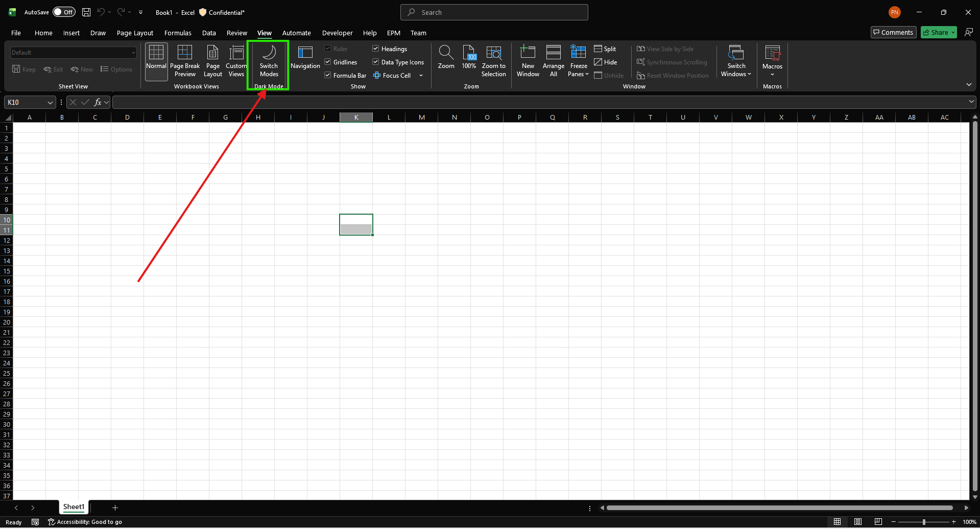This screenshot has height=529, width=980.
Task: Reset zoom to 100% in ribbon
Action: (469, 58)
